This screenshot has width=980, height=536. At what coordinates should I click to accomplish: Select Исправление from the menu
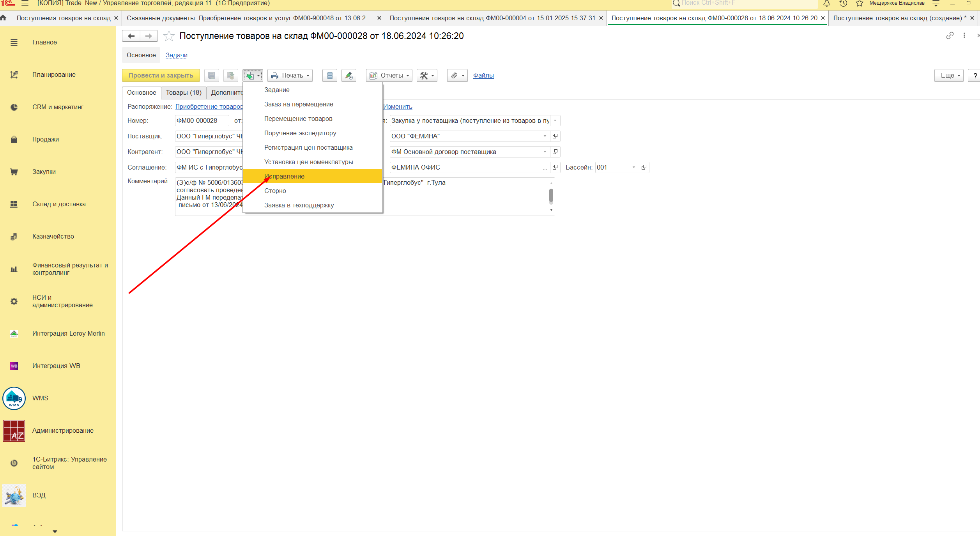point(284,176)
